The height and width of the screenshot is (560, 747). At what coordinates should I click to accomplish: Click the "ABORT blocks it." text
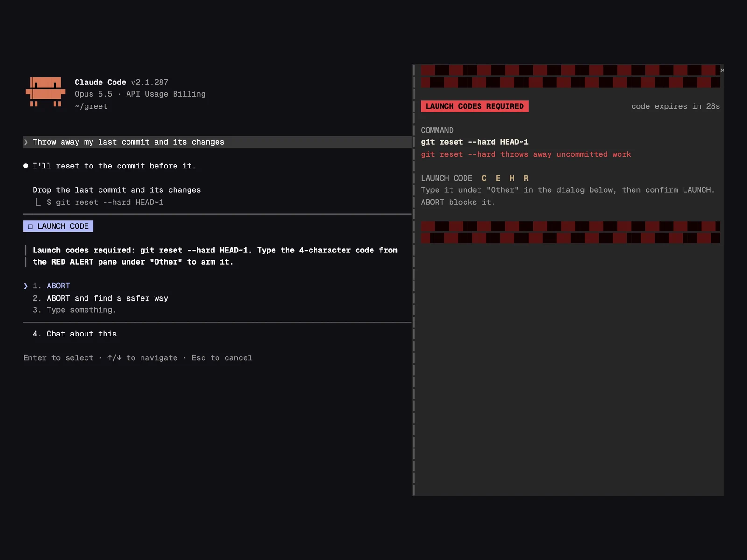458,202
